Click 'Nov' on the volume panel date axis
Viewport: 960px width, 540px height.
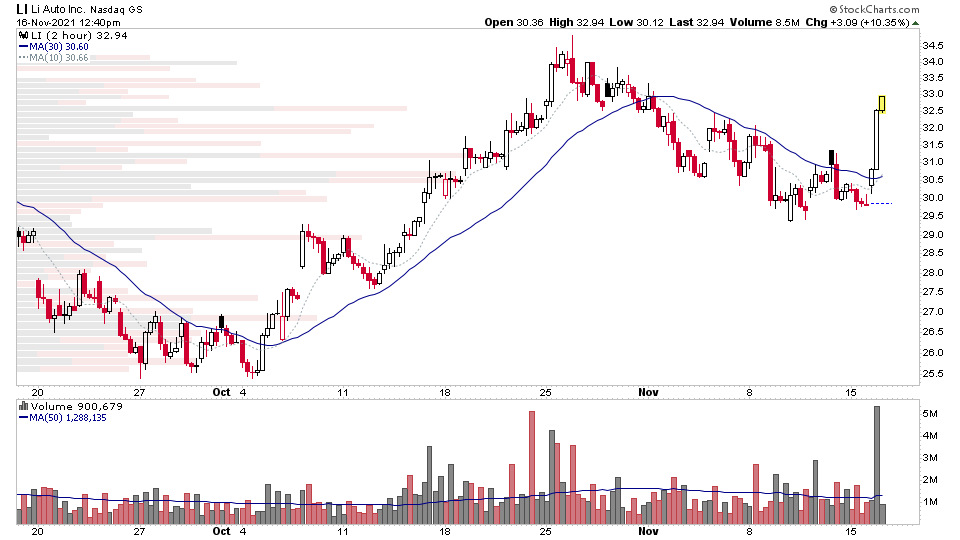648,531
